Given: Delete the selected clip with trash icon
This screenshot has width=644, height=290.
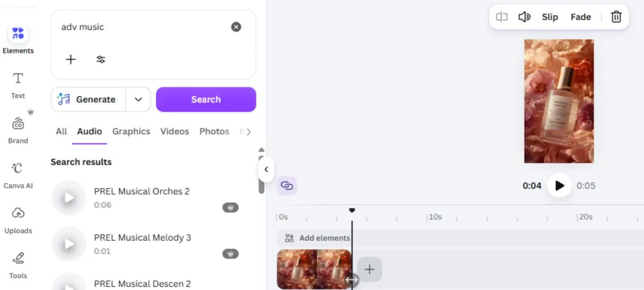Looking at the screenshot, I should [x=616, y=17].
